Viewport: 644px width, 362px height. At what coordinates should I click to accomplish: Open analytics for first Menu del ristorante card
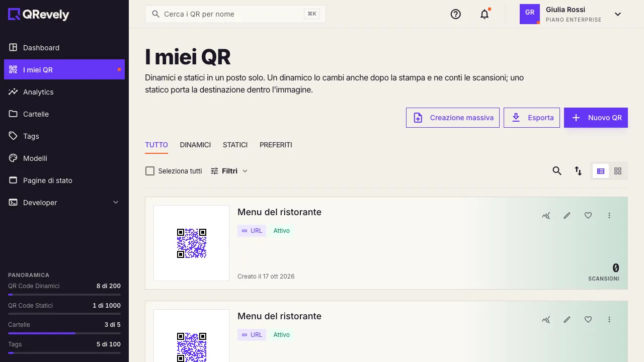point(546,215)
